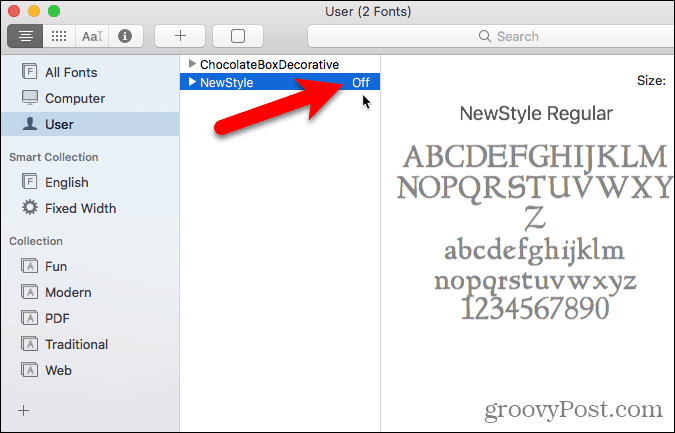
Task: Expand the ChocolateBoxDecorative font family
Action: click(x=192, y=64)
